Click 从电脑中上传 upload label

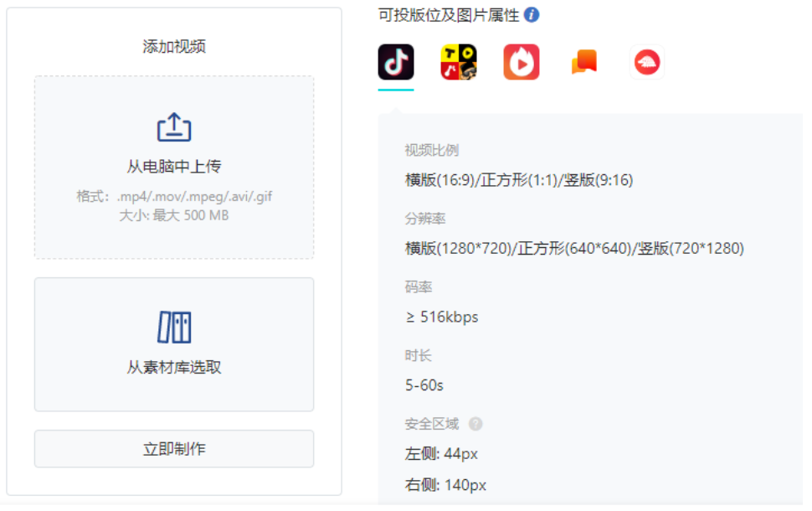[174, 167]
